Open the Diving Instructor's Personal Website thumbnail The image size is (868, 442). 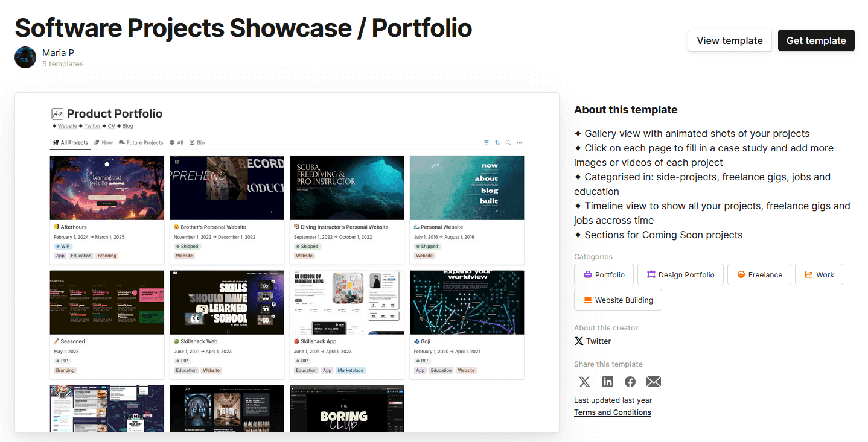coord(347,188)
